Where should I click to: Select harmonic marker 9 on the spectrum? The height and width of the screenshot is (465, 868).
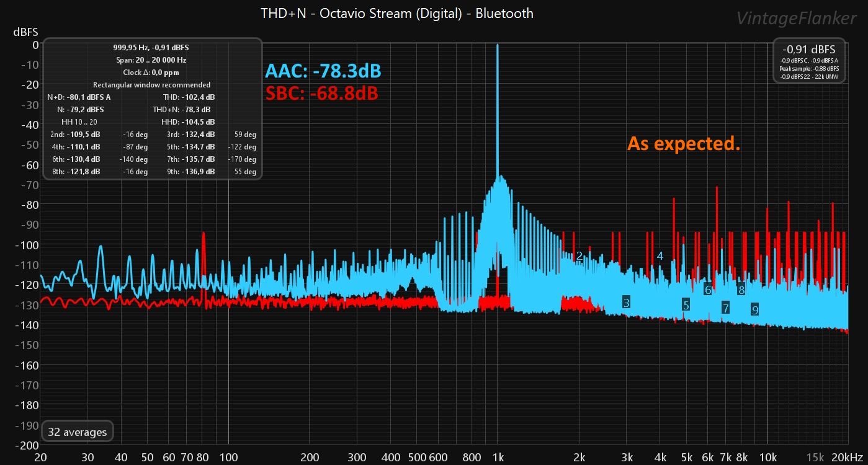point(754,311)
